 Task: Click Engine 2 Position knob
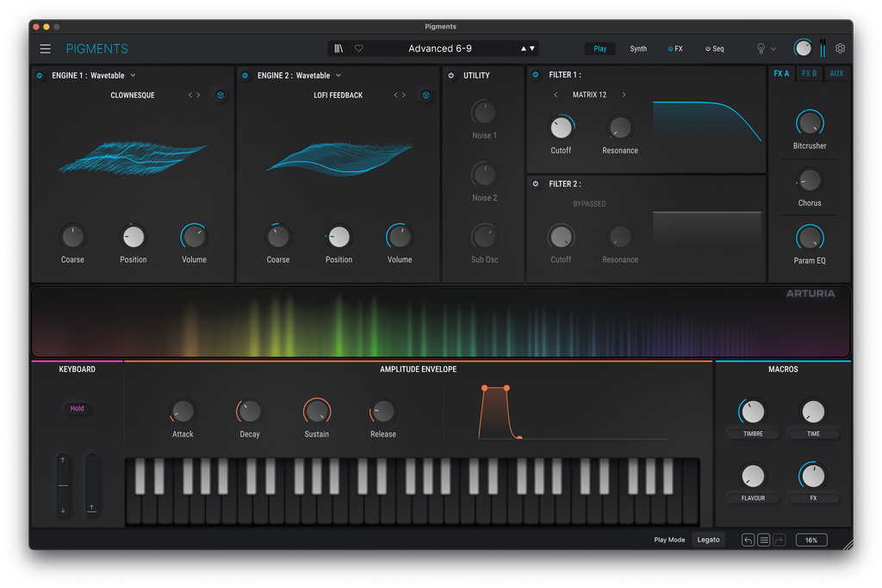tap(339, 237)
